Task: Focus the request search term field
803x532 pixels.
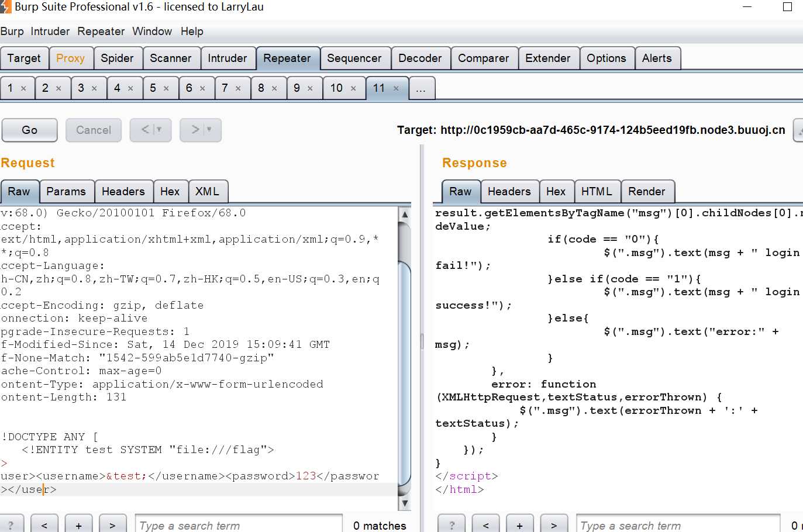Action: 239,524
